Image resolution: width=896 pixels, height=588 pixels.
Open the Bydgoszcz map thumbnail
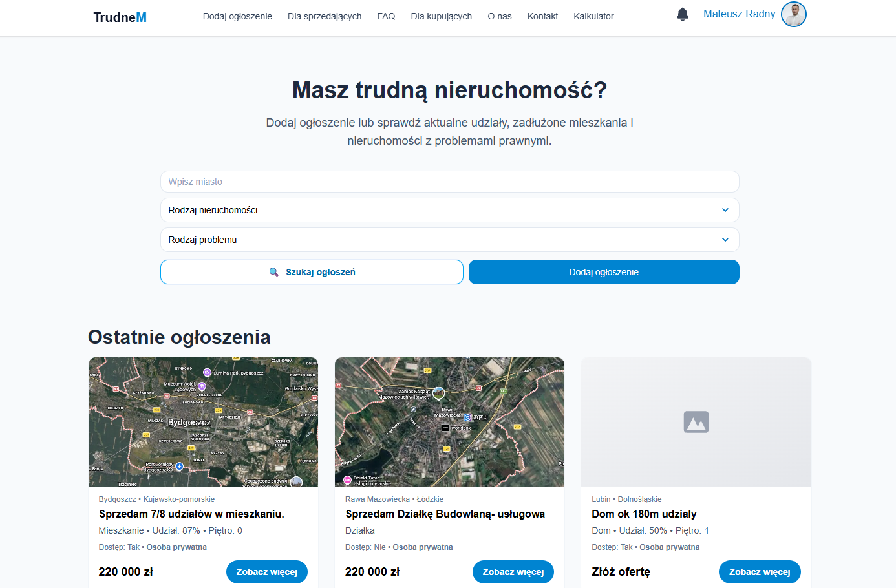coord(203,422)
